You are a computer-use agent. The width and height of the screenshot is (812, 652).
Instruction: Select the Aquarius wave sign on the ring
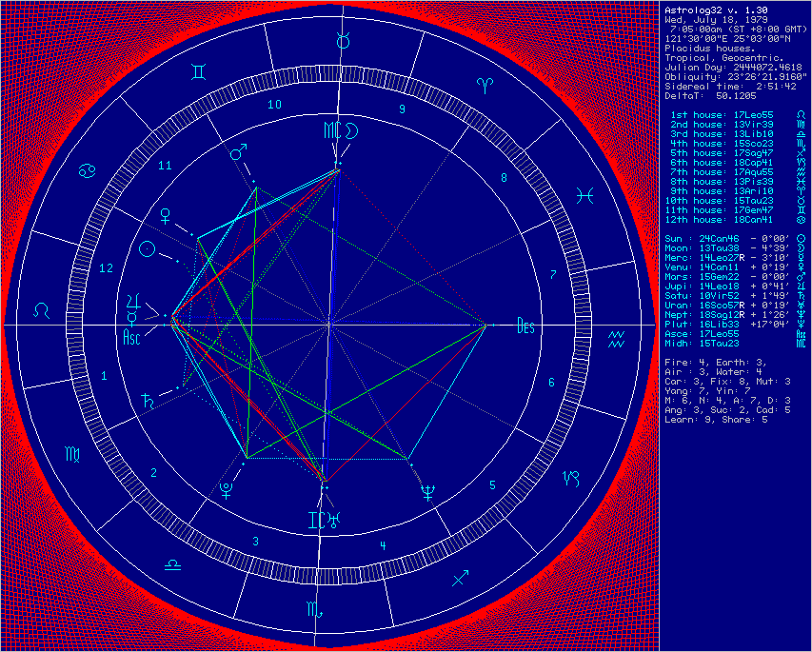point(617,339)
